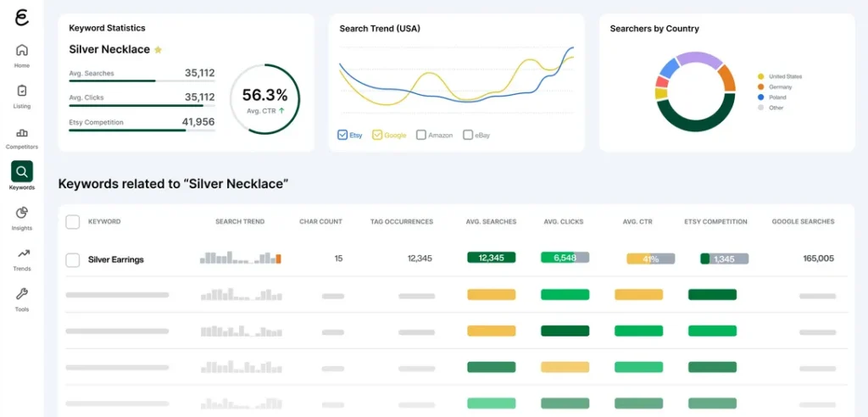Viewport: 868px width, 417px height.
Task: Uncheck the Google trend checkbox
Action: point(377,135)
